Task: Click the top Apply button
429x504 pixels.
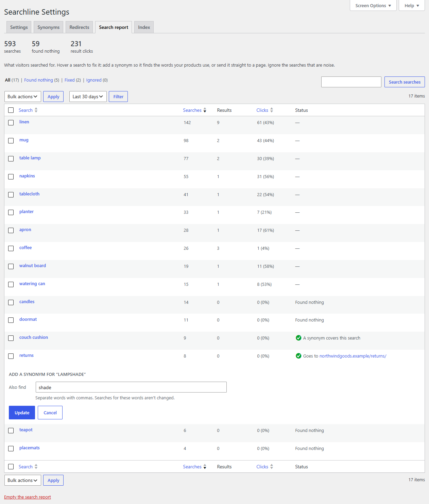Action: (x=53, y=97)
